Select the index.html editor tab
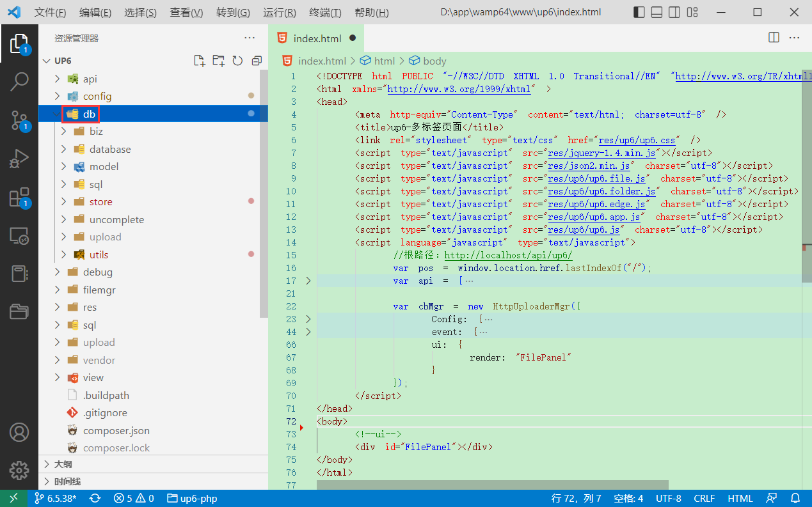This screenshot has width=812, height=507. (316, 38)
